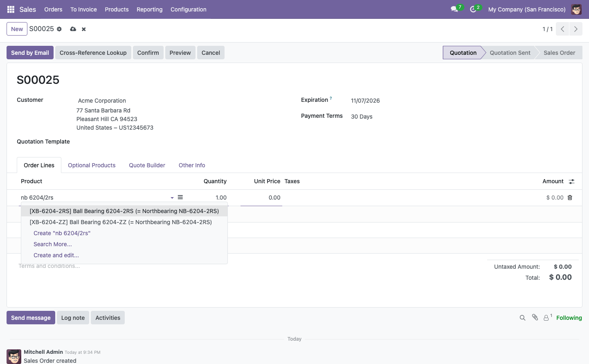Switch to the Optional Products tab

[92, 165]
